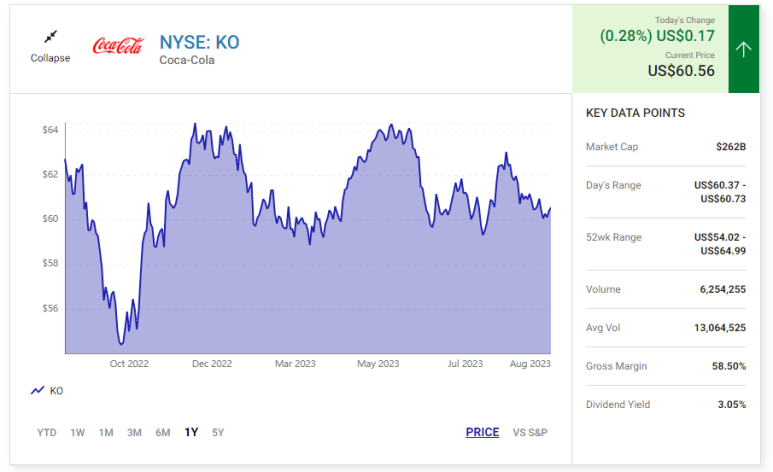773x472 pixels.
Task: Click the $60 y-axis label
Action: (x=50, y=218)
